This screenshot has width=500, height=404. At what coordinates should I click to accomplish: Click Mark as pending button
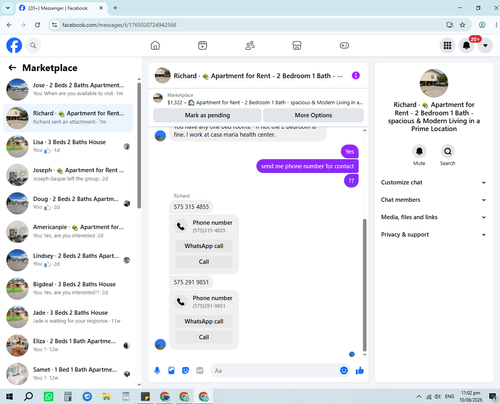click(x=207, y=115)
